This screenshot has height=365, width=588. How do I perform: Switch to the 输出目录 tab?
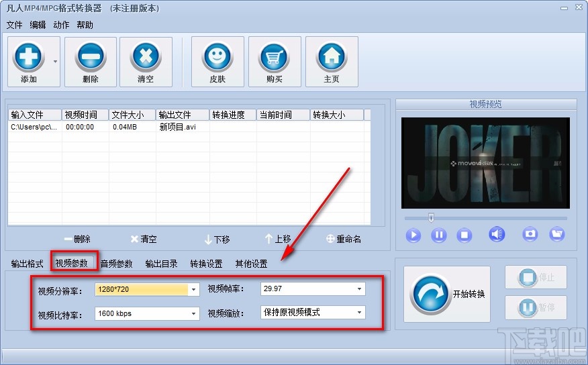[x=161, y=264]
